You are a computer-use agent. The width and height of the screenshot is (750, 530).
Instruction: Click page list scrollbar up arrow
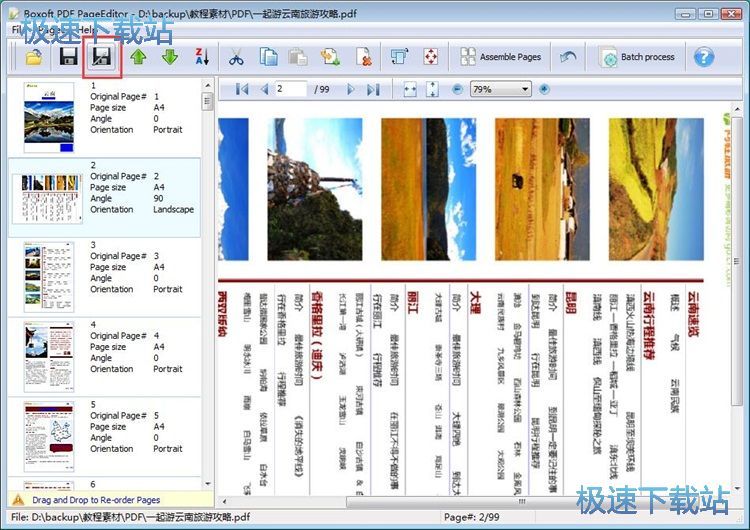208,86
